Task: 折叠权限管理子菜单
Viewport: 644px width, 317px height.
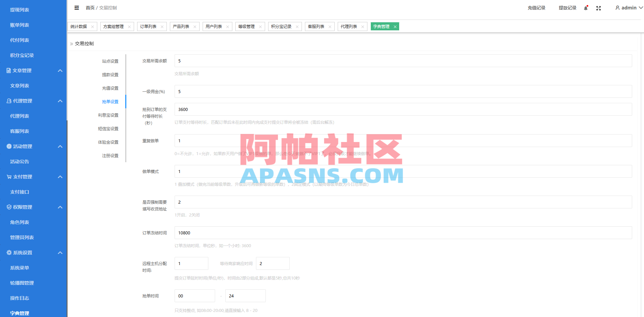Action: click(x=60, y=207)
